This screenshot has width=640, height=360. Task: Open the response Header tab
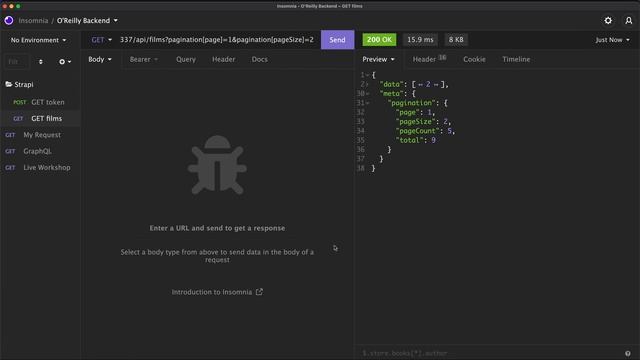tap(429, 59)
